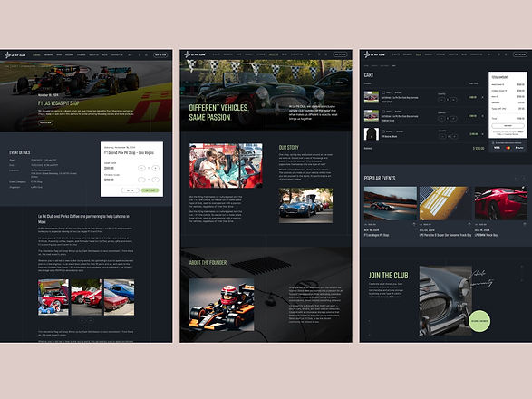532x399 pixels.
Task: Click the green circular Become a Member button
Action: [479, 321]
